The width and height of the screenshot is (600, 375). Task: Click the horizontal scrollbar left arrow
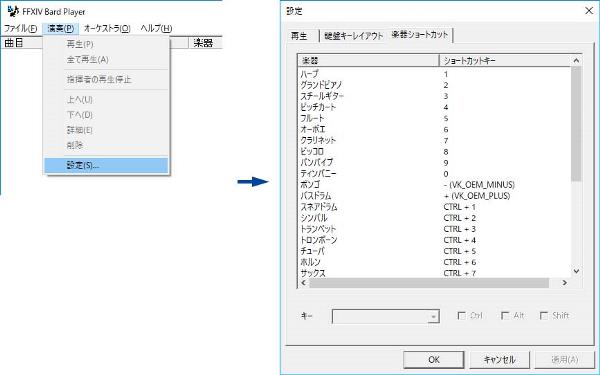pos(303,283)
